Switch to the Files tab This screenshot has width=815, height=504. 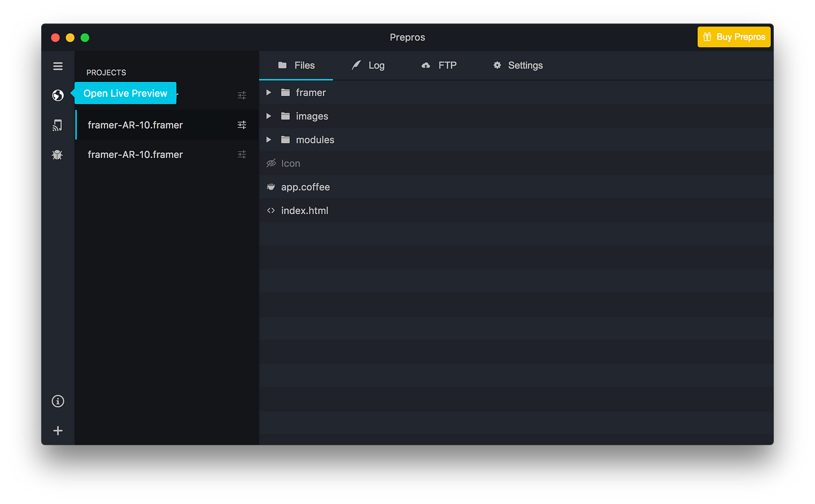[296, 65]
